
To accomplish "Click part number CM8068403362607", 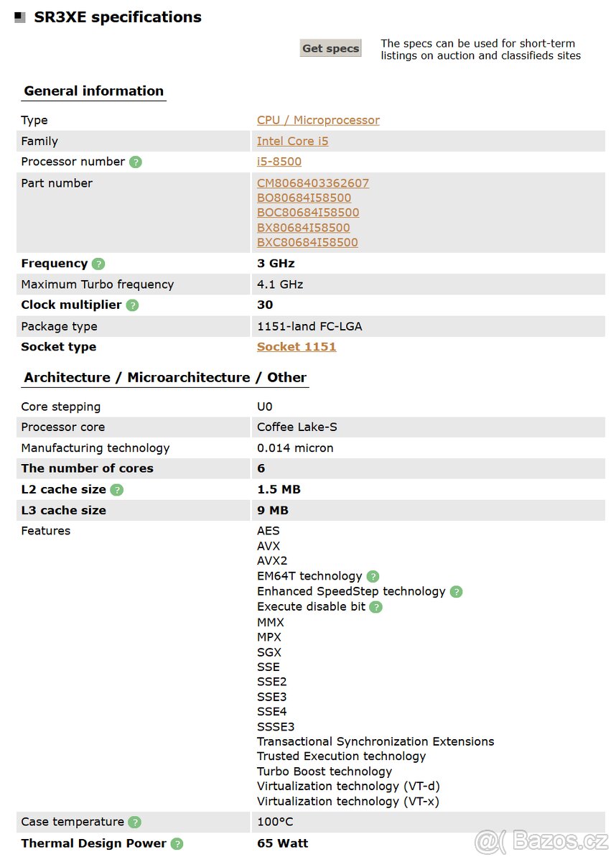I will [312, 183].
